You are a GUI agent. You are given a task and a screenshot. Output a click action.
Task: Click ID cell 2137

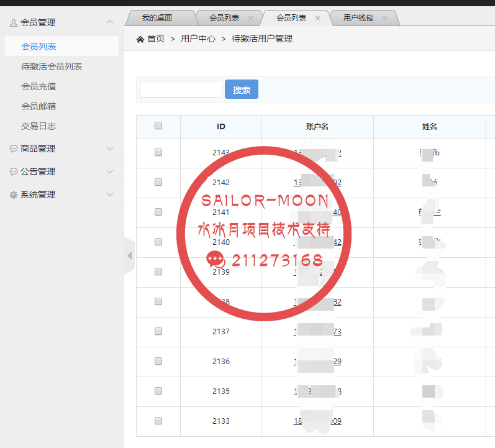221,332
